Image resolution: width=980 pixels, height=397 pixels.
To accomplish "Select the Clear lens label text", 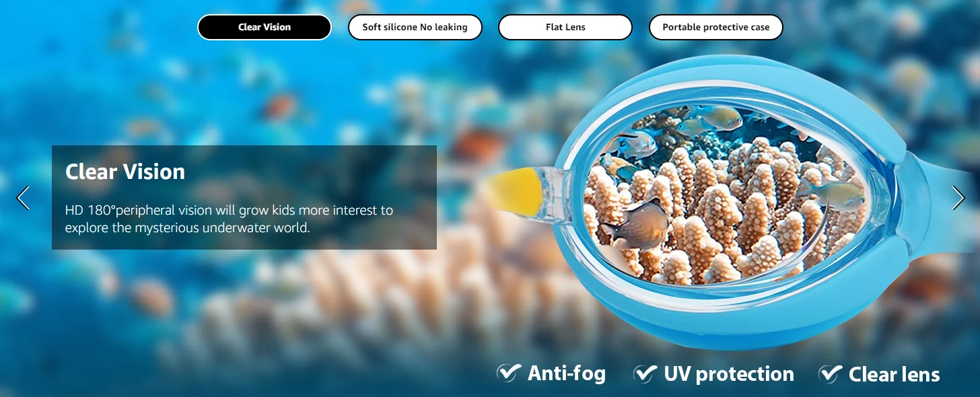I will click(895, 375).
